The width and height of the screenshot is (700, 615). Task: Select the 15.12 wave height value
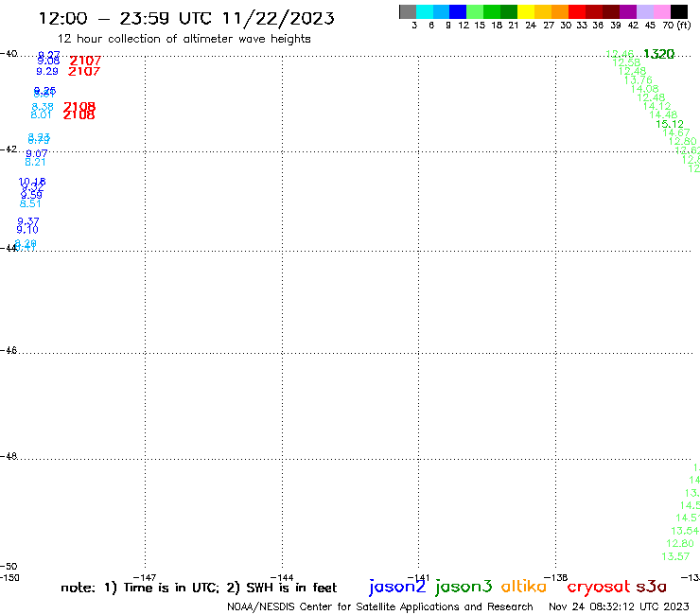(x=670, y=124)
